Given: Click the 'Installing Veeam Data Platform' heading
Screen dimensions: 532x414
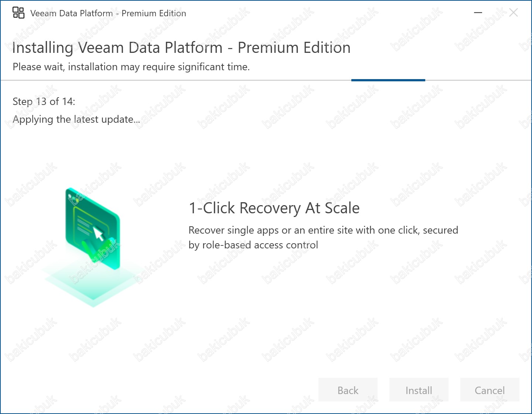Looking at the screenshot, I should (x=181, y=48).
